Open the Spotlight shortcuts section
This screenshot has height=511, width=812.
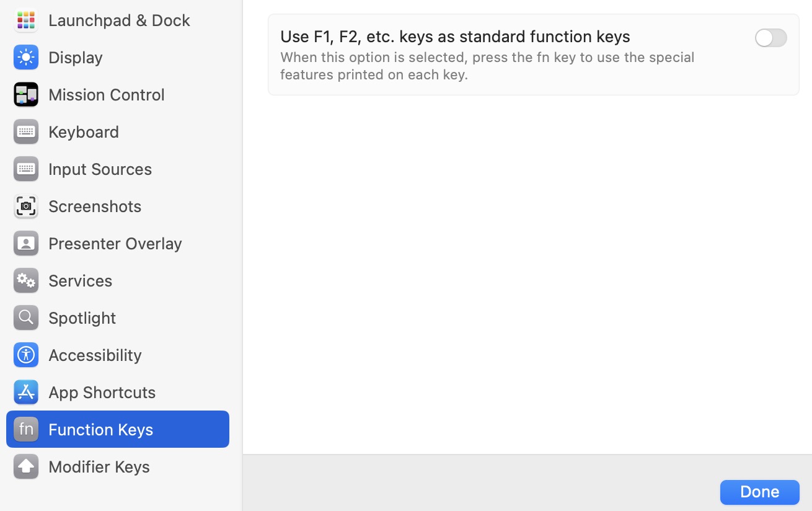(x=82, y=318)
